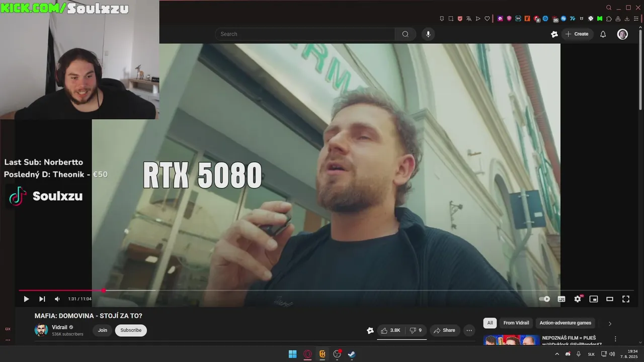The image size is (644, 362).
Task: Open the translate page icon
Action: point(469,19)
